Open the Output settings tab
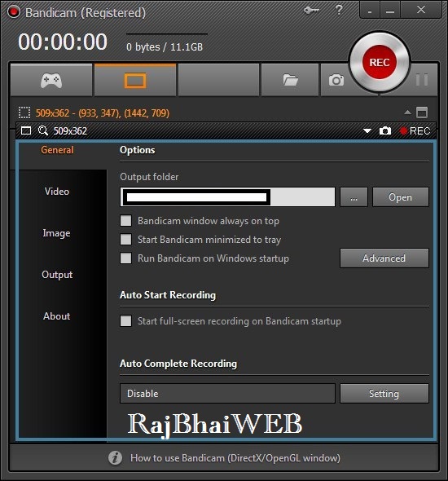 coord(57,275)
